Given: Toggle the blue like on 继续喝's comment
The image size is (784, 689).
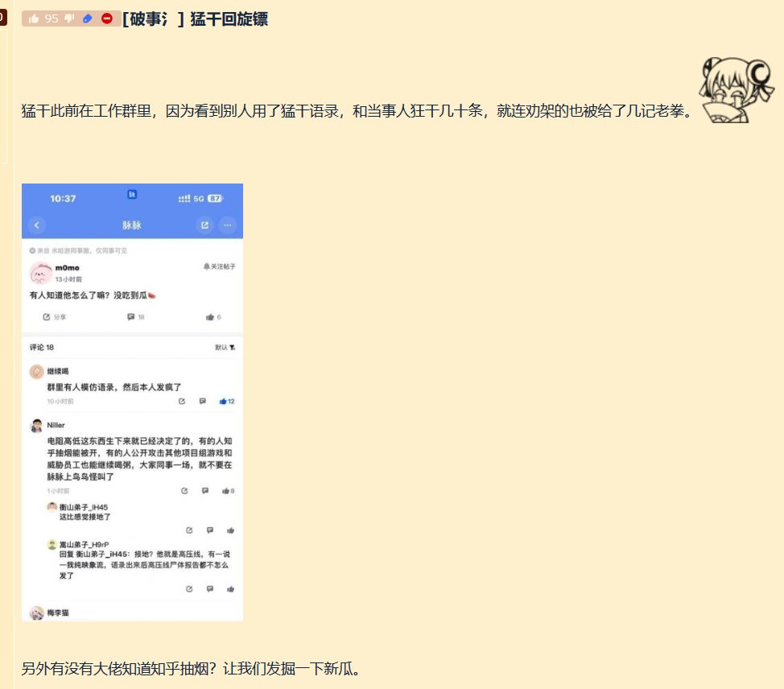Looking at the screenshot, I should (226, 401).
